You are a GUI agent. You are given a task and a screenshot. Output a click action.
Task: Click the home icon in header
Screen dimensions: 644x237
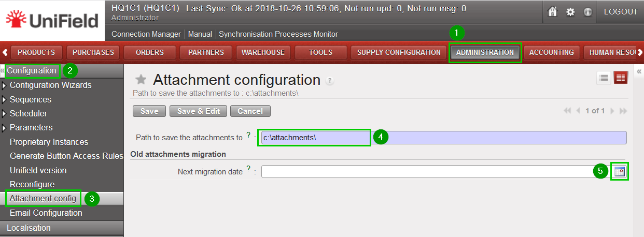pos(553,12)
